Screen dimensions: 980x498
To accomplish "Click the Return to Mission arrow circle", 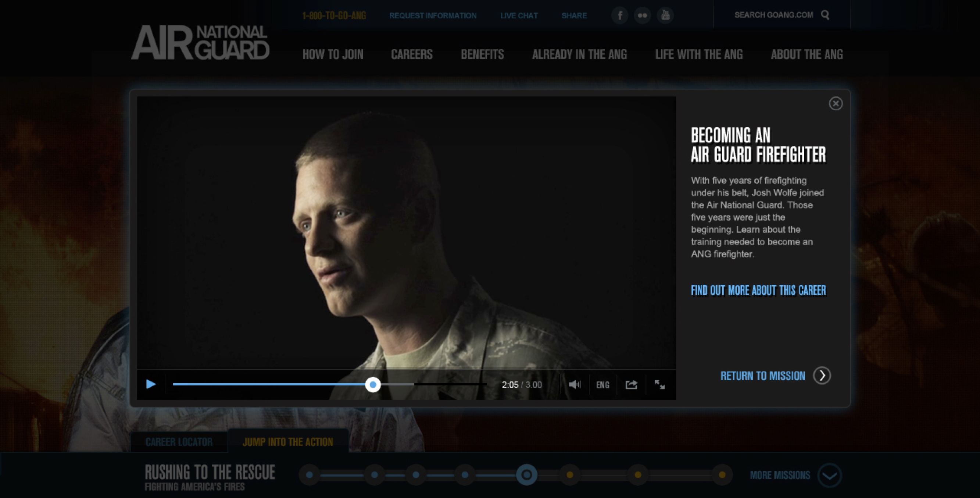I will coord(822,376).
